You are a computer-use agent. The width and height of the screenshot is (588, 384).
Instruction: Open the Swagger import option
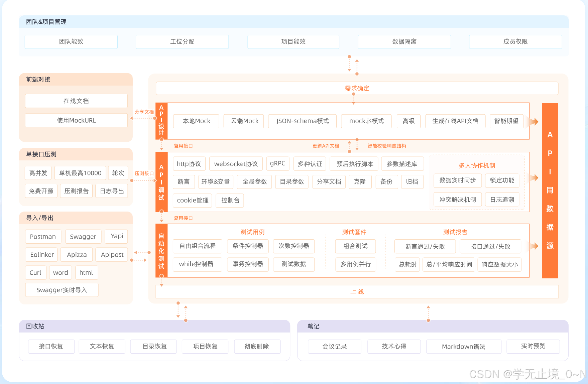[x=83, y=236]
